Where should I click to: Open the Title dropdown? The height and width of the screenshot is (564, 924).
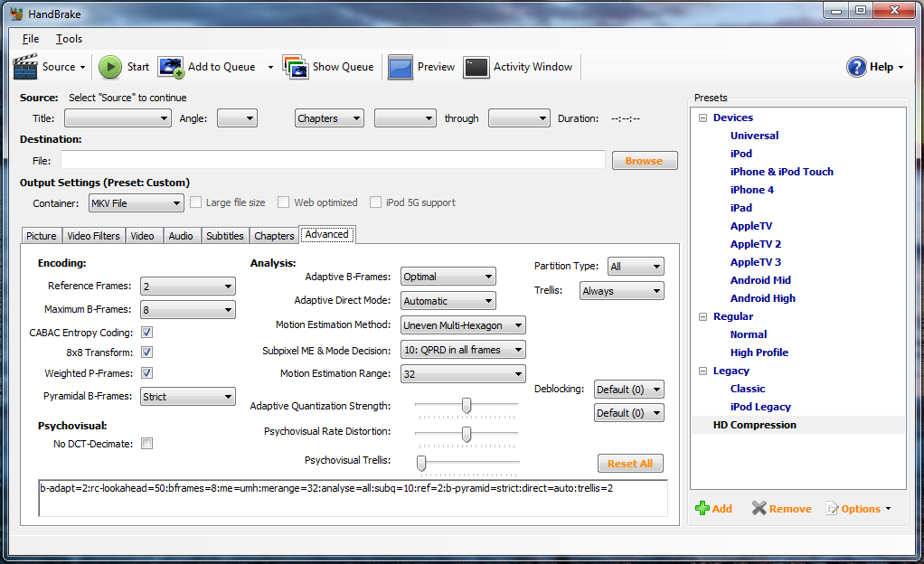pyautogui.click(x=118, y=118)
